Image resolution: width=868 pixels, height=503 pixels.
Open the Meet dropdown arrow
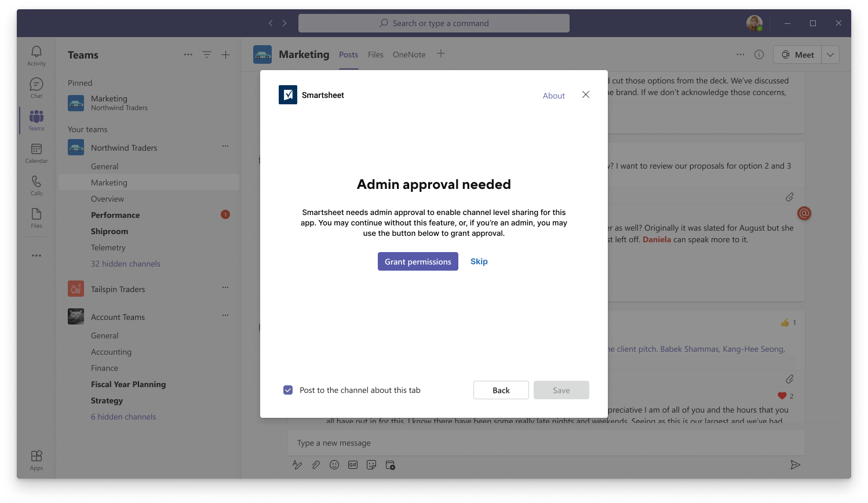coord(830,54)
